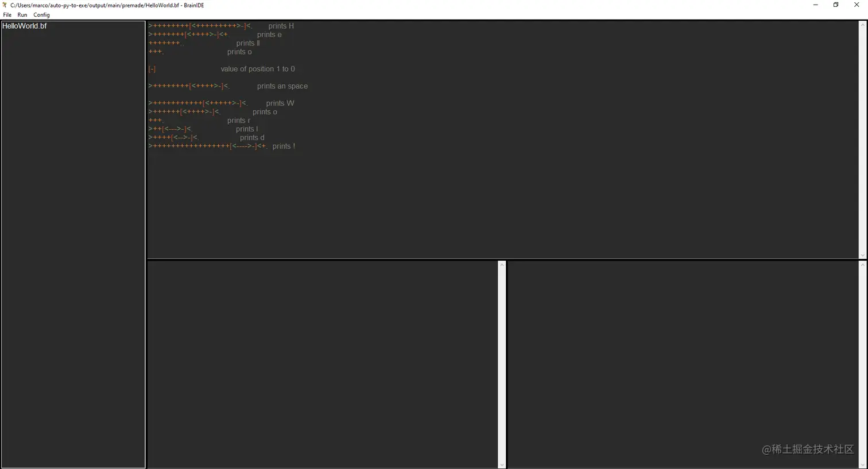Click the bottom-right panel scrollbar down arrow
Screen dimensions: 868x469
[862, 464]
